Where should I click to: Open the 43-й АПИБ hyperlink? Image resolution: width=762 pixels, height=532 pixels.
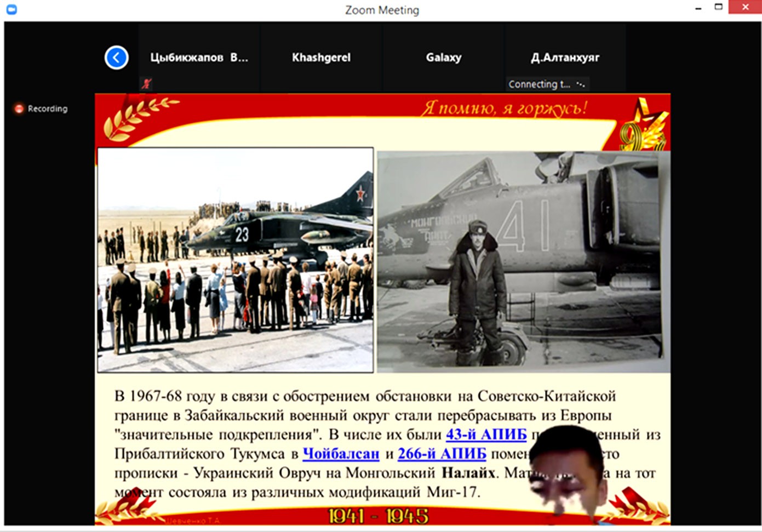[486, 434]
